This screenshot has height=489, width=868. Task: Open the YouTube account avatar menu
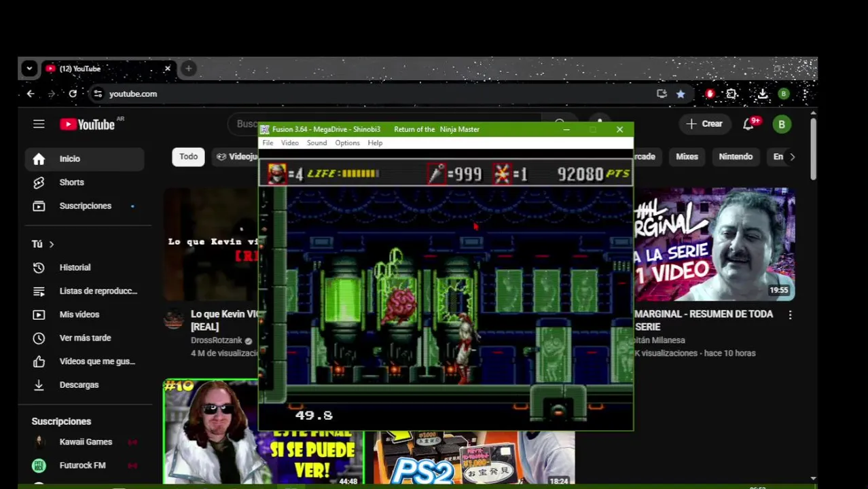(782, 124)
